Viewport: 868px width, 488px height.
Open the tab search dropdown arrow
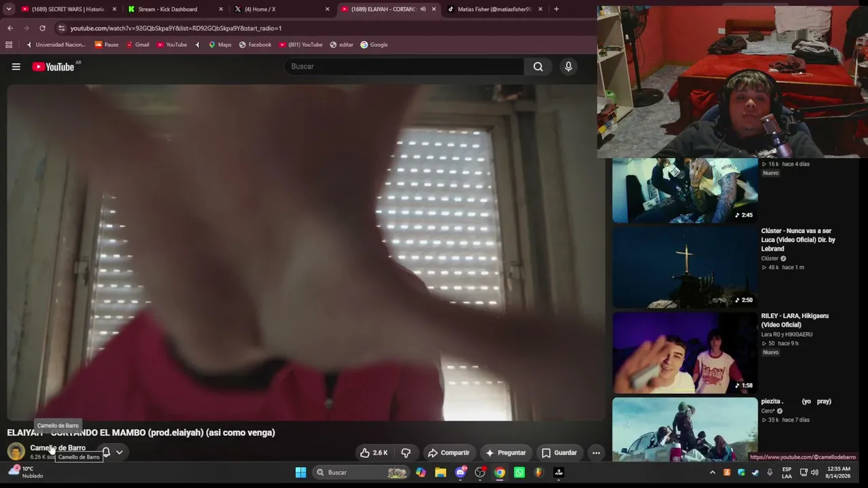point(9,9)
